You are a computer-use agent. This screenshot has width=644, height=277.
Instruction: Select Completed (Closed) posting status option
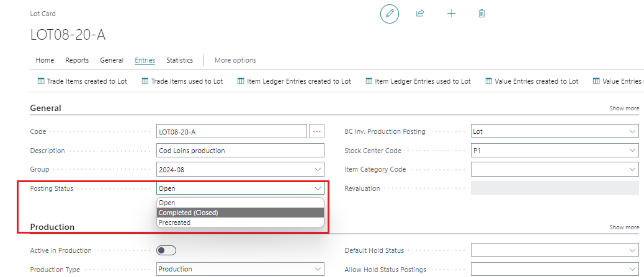(x=189, y=213)
